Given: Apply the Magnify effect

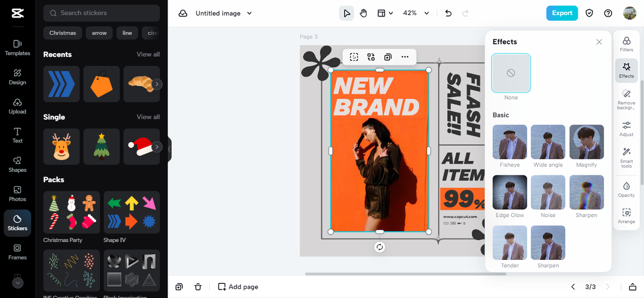Looking at the screenshot, I should click(587, 142).
